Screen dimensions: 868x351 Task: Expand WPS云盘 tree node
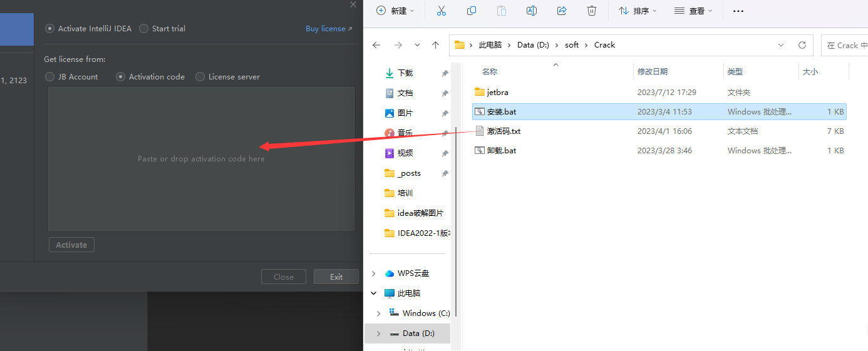(x=374, y=273)
